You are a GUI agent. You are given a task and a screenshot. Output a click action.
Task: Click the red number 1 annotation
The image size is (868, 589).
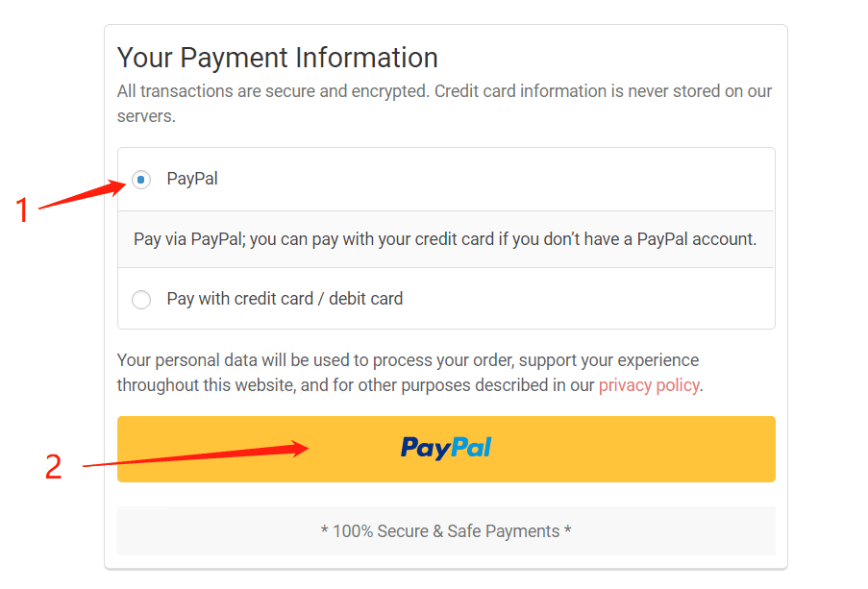[22, 210]
